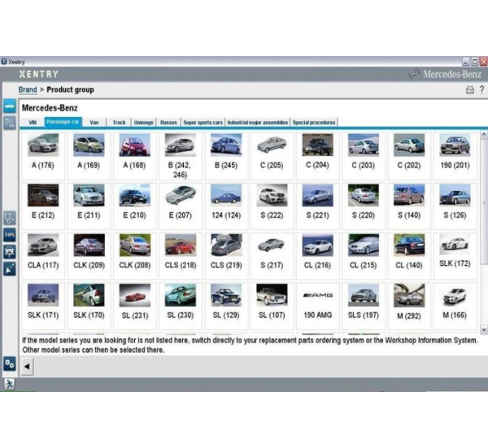Click the vertical scrollbar of model list

click(x=483, y=203)
